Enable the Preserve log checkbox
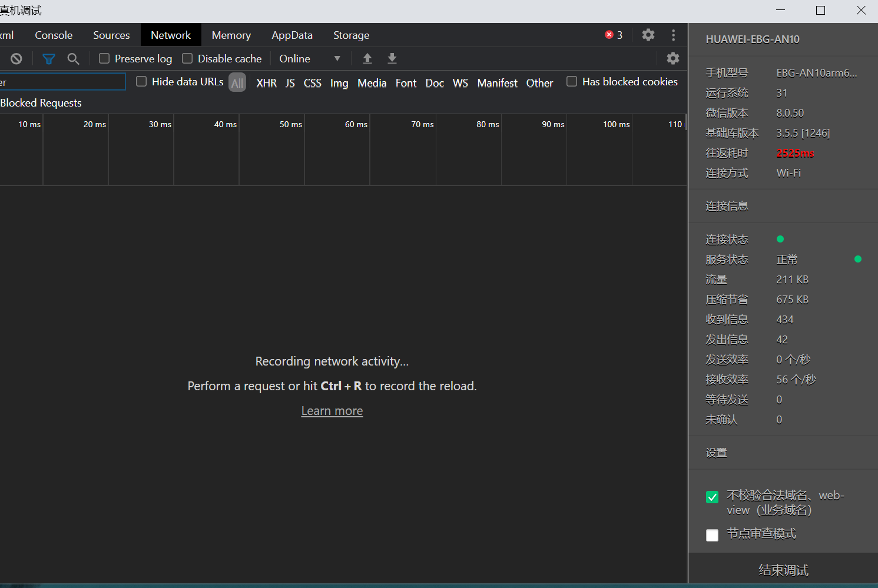 [104, 58]
